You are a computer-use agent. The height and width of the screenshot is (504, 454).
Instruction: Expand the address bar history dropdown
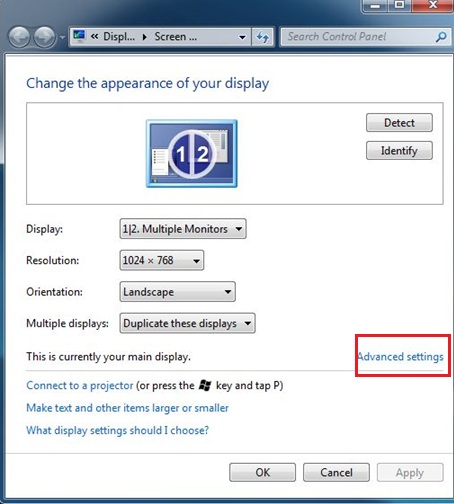242,37
